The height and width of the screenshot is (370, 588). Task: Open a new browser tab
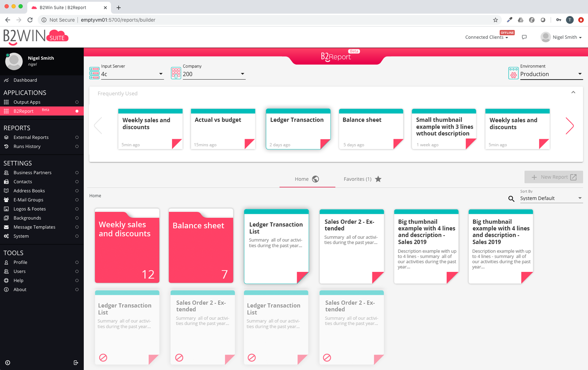coord(118,8)
